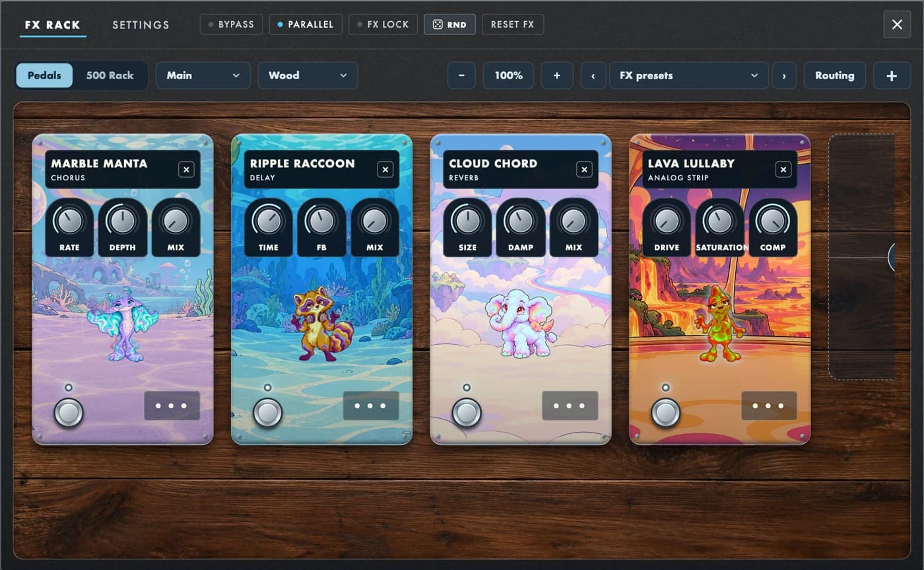
Task: Switch to 500 Rack view
Action: click(x=110, y=75)
